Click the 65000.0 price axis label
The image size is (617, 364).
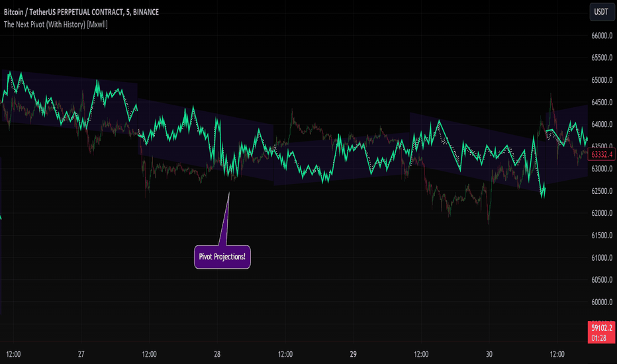pyautogui.click(x=602, y=80)
